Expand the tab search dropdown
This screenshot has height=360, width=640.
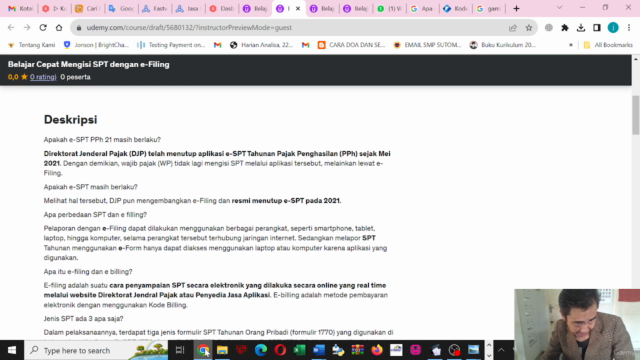tap(560, 8)
